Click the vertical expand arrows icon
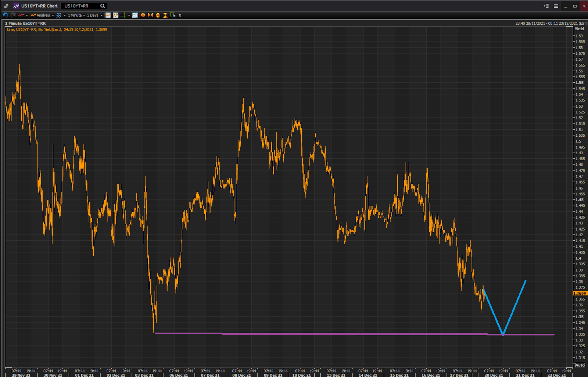Image resolution: width=588 pixels, height=377 pixels. coord(158,15)
